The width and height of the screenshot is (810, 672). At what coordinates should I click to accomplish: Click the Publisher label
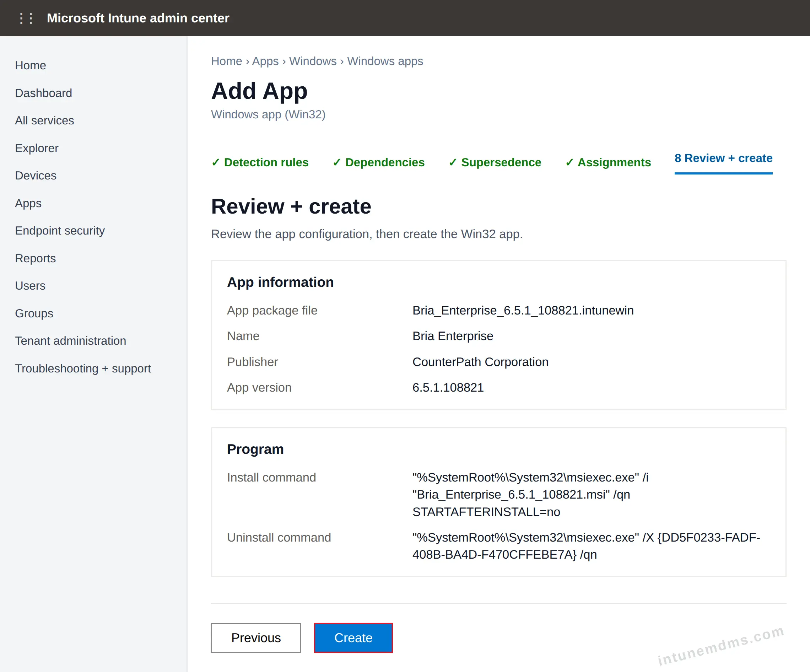point(253,362)
